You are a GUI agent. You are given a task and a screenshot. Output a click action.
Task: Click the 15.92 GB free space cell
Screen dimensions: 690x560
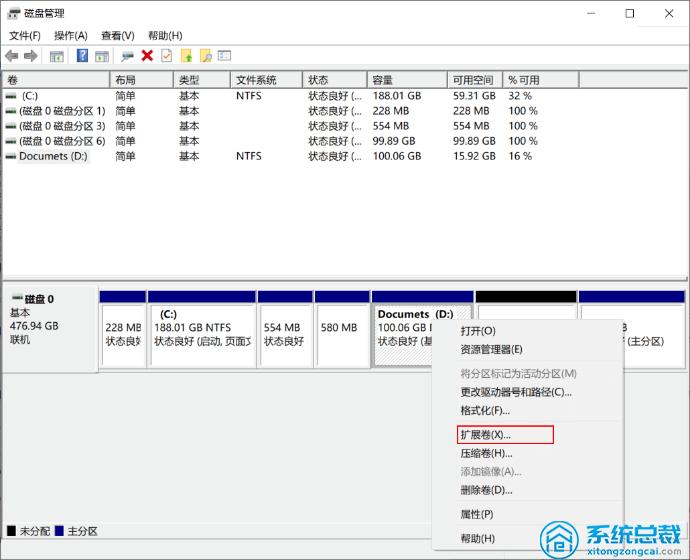(x=474, y=156)
